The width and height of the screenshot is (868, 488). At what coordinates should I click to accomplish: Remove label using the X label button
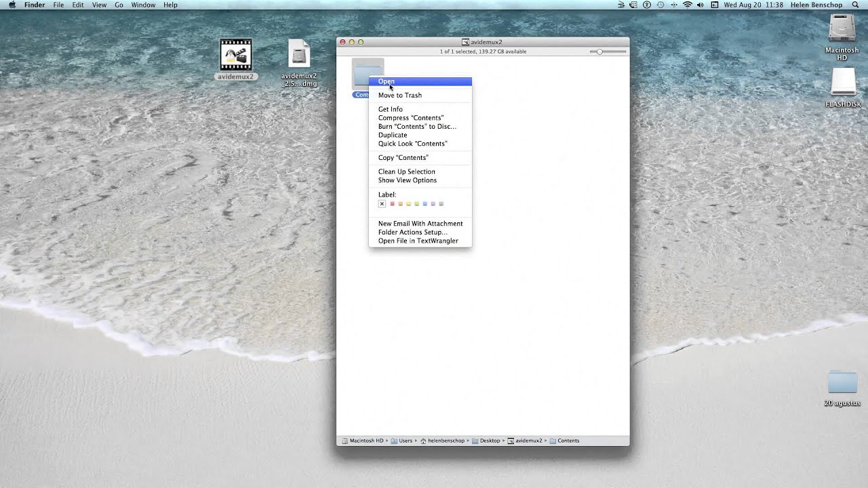click(382, 204)
